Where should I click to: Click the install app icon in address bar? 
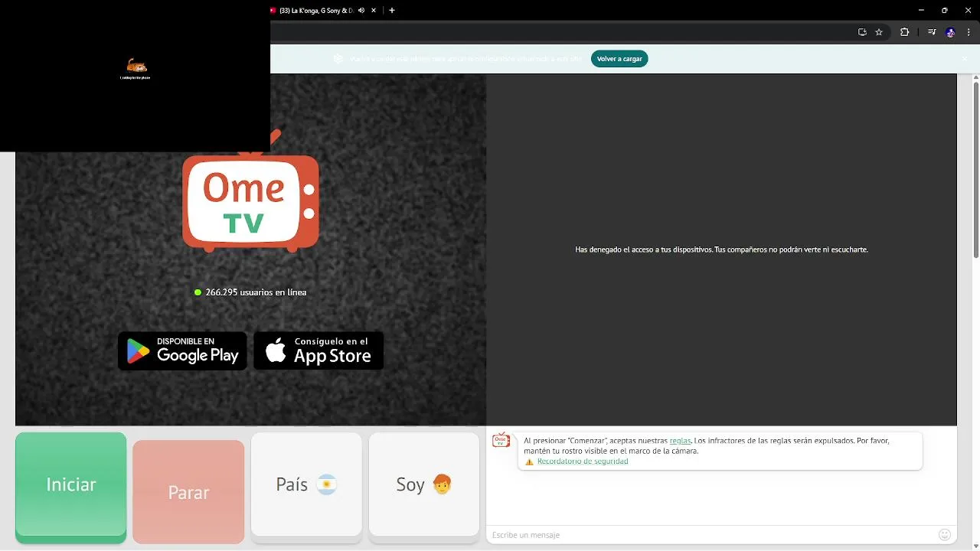tap(862, 32)
